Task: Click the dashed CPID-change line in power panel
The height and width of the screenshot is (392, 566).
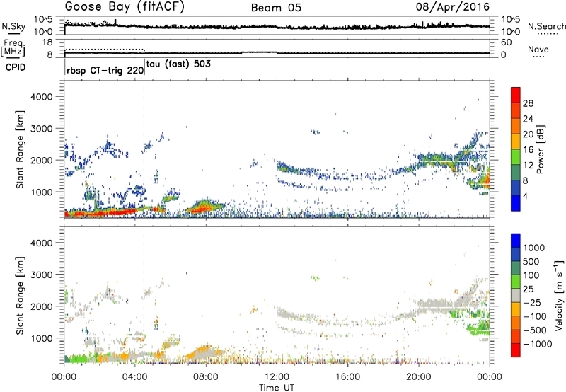Action: [x=144, y=149]
